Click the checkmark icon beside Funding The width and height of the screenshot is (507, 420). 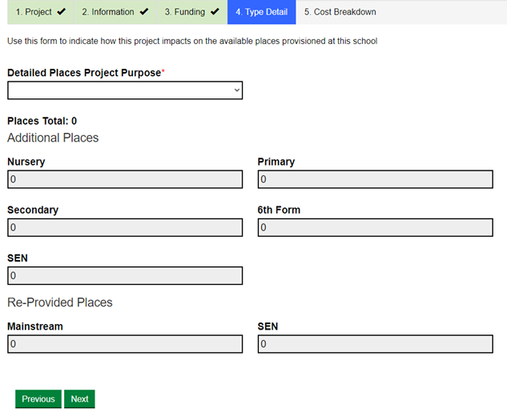pos(214,12)
